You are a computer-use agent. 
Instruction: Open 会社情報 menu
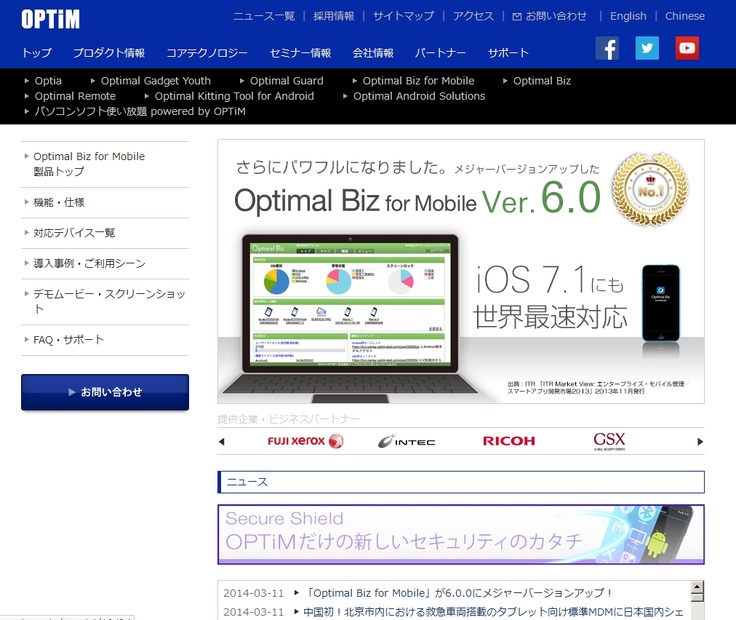(x=373, y=53)
